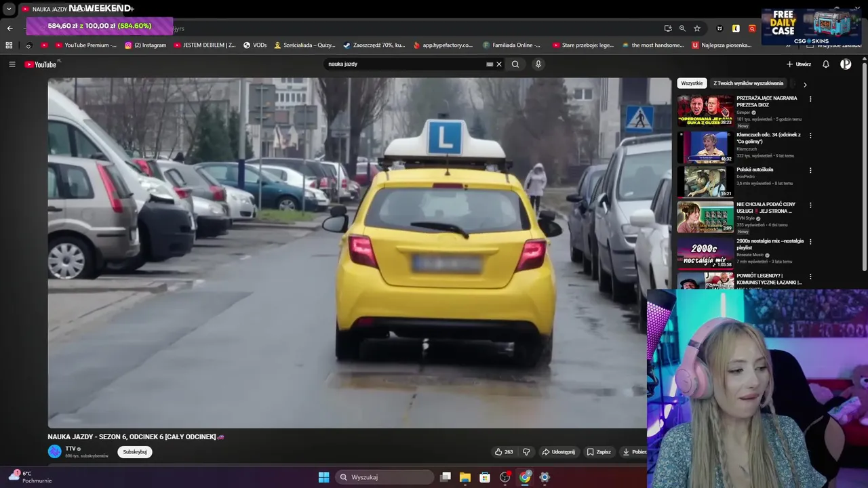Click the Pobierz download button
Screen dimensions: 868x488
pos(634,452)
